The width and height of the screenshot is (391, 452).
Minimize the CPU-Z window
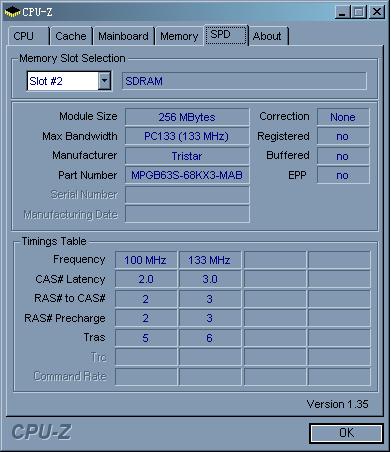click(x=342, y=12)
